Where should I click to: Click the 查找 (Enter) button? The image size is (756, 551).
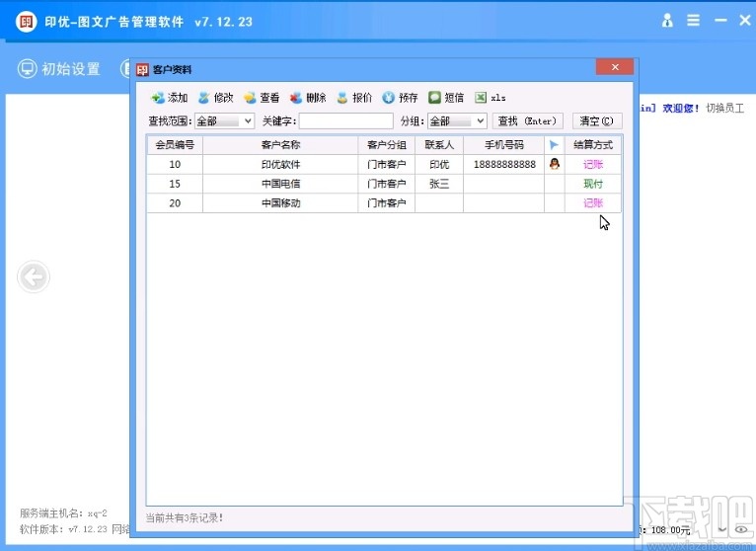pyautogui.click(x=527, y=121)
